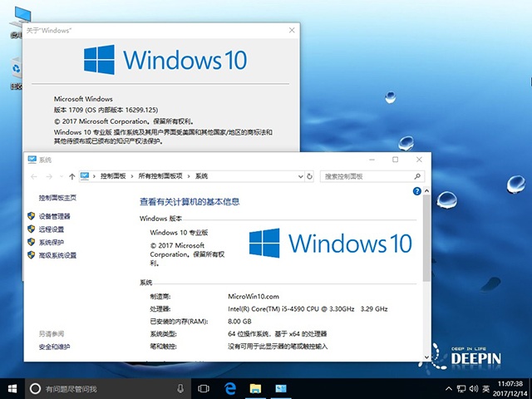Open 所有控制面板项 breadcrumb
The image size is (532, 399).
pos(160,176)
